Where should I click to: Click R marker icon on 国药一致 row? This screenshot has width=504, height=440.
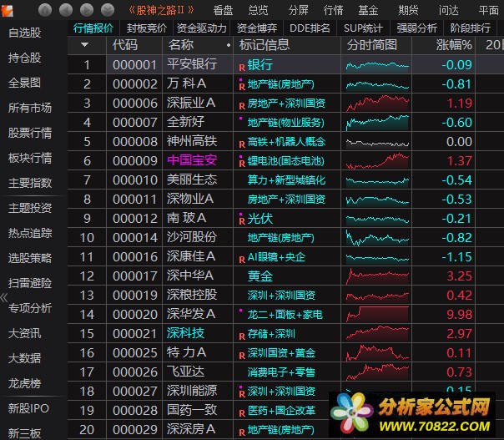pos(242,413)
